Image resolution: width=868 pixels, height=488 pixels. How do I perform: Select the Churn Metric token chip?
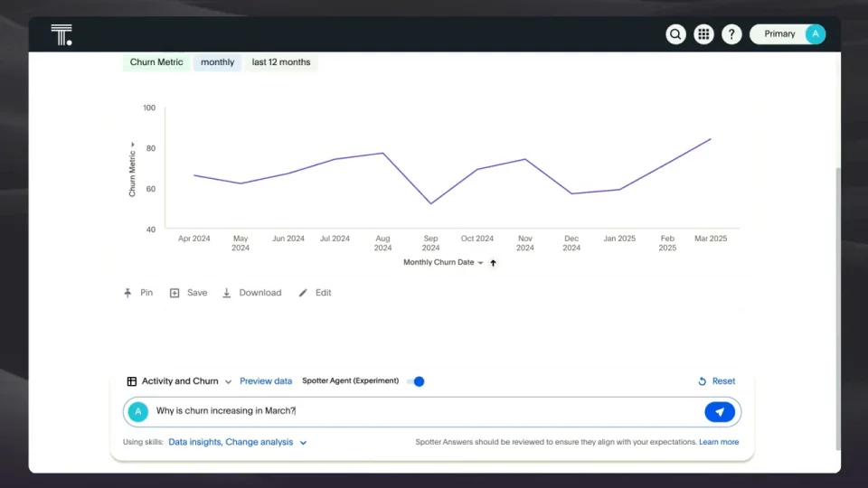[156, 62]
